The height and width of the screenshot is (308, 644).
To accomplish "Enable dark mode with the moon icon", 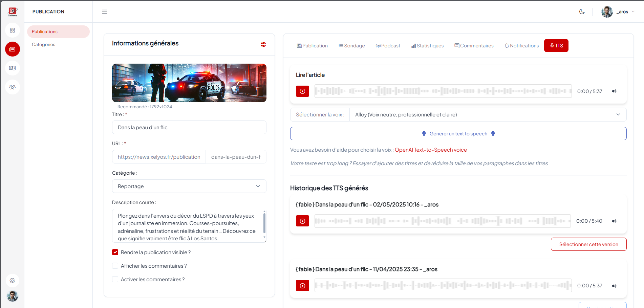I will 582,12.
